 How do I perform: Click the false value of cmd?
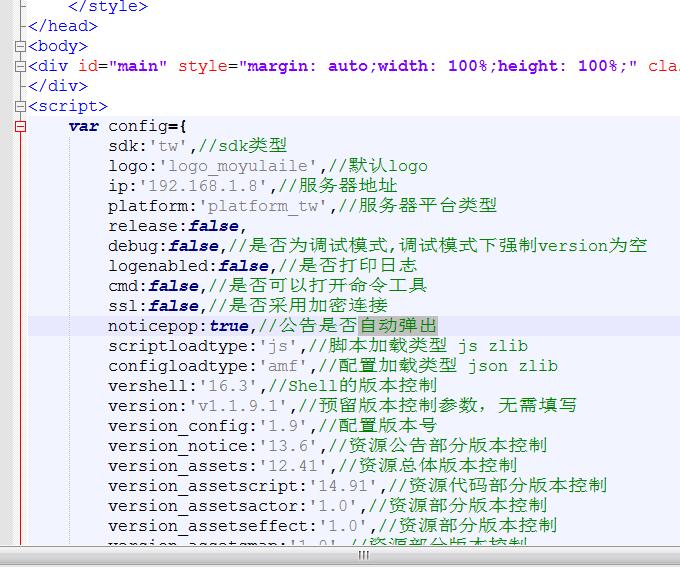[173, 286]
